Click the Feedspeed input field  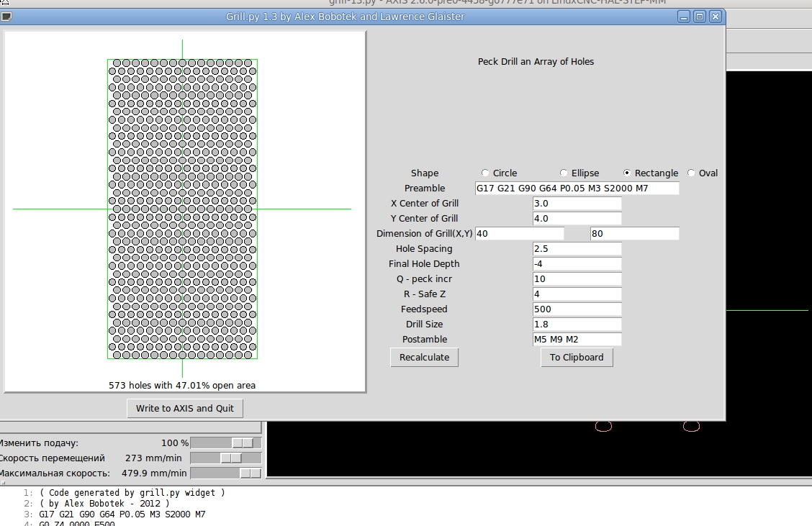[x=577, y=309]
